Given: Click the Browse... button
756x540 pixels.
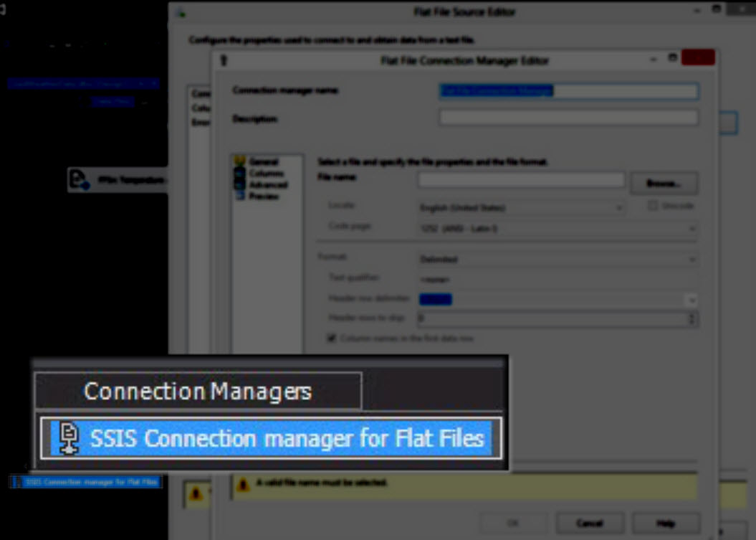Looking at the screenshot, I should tap(664, 184).
